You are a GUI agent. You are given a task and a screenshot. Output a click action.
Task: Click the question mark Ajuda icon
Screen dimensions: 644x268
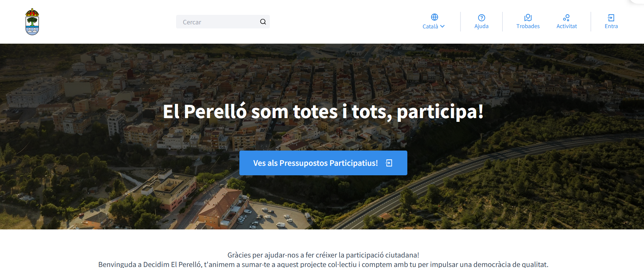coord(481,18)
